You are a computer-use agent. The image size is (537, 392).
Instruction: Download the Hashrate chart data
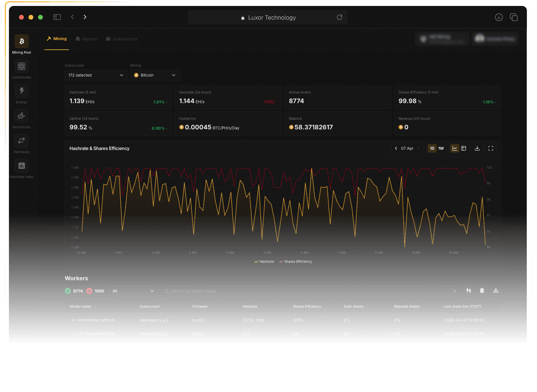tap(477, 148)
